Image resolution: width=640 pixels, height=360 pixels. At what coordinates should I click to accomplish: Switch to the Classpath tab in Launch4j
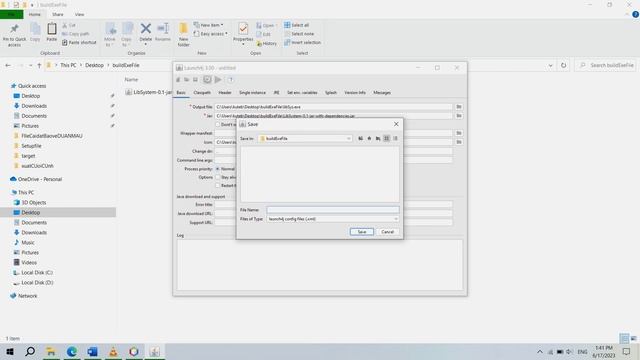coord(202,93)
